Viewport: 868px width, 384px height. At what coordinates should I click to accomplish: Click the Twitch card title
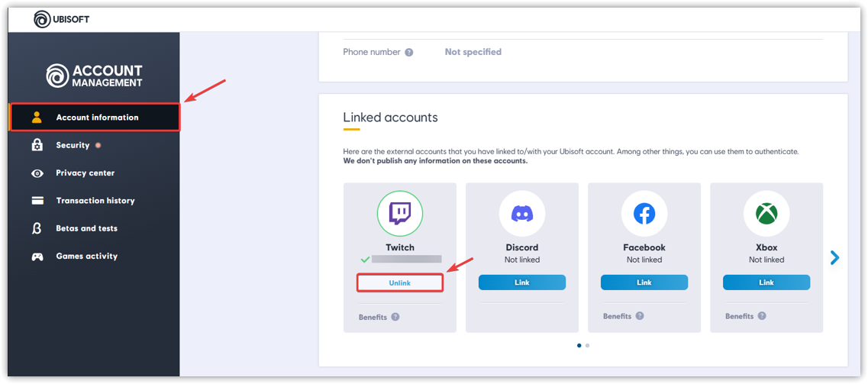pos(400,247)
